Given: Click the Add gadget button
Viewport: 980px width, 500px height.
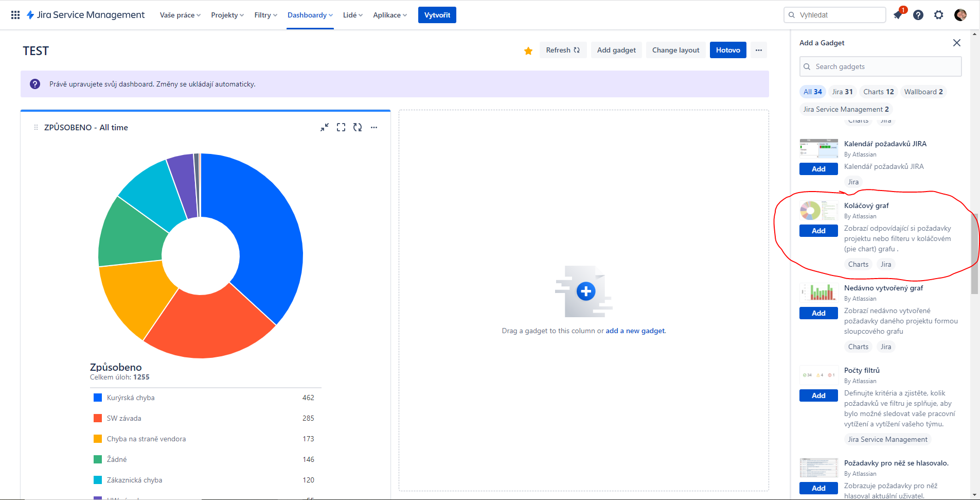Looking at the screenshot, I should point(616,50).
